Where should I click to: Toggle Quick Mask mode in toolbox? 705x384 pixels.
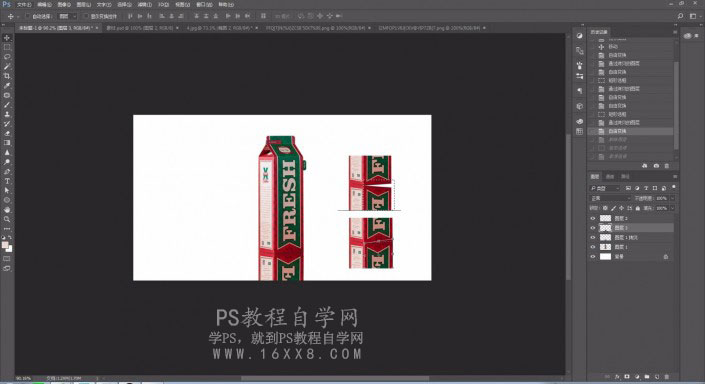tap(7, 259)
